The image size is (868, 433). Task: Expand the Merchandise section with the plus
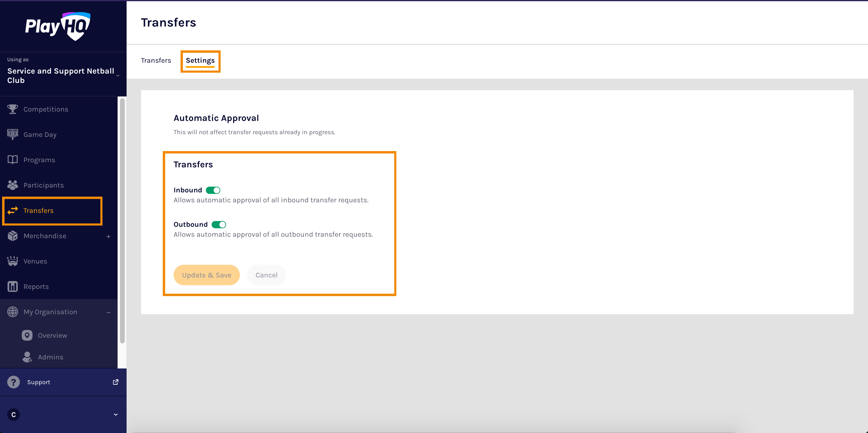(108, 236)
